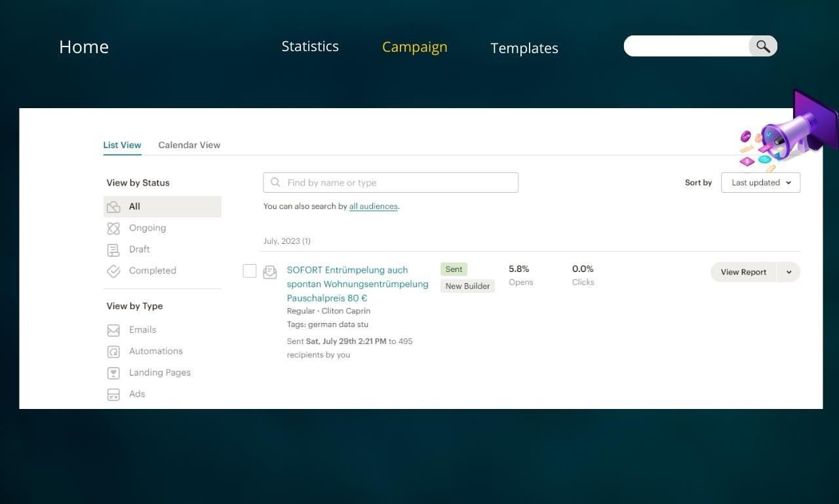Filter by Emails type
This screenshot has height=504, width=839.
pyautogui.click(x=143, y=330)
